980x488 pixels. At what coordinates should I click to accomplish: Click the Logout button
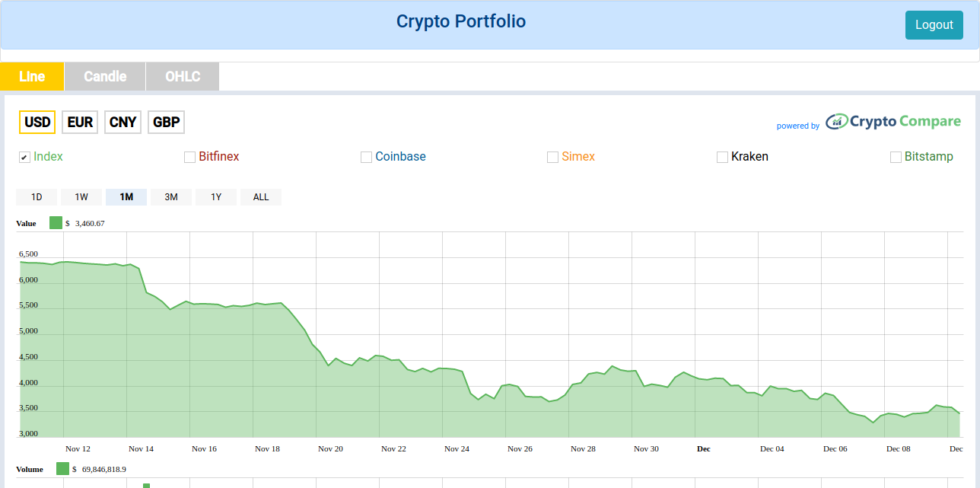[x=934, y=24]
